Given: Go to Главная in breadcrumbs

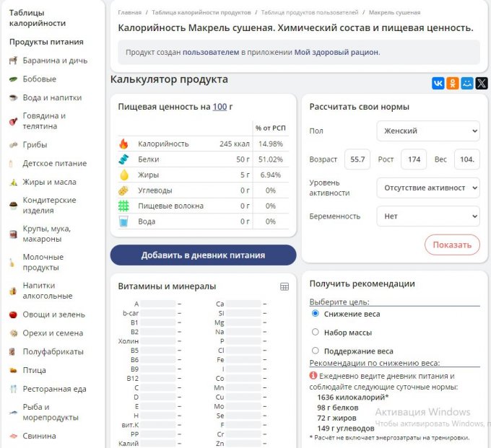Looking at the screenshot, I should tap(129, 12).
